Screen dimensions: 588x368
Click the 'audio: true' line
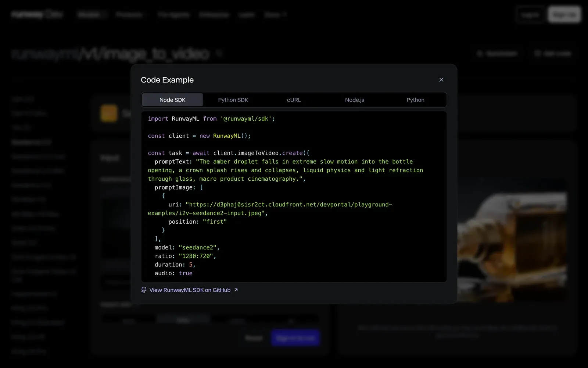pyautogui.click(x=173, y=273)
